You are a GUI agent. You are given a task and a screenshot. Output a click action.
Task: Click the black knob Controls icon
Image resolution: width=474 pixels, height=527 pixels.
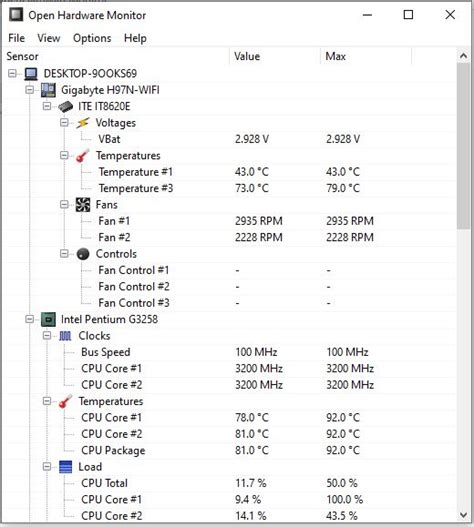(x=83, y=254)
